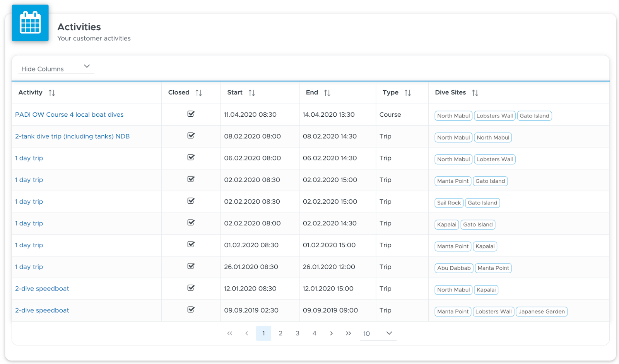This screenshot has height=364, width=619.
Task: Toggle closed checkbox for 09.09.2019 speedboat row
Action: [x=191, y=310]
